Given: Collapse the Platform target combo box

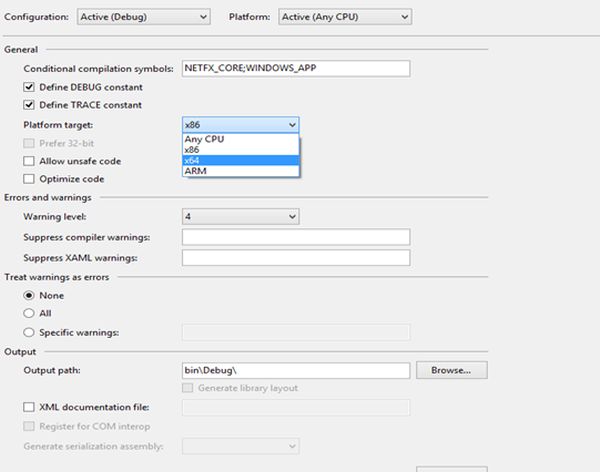Looking at the screenshot, I should (x=241, y=125).
